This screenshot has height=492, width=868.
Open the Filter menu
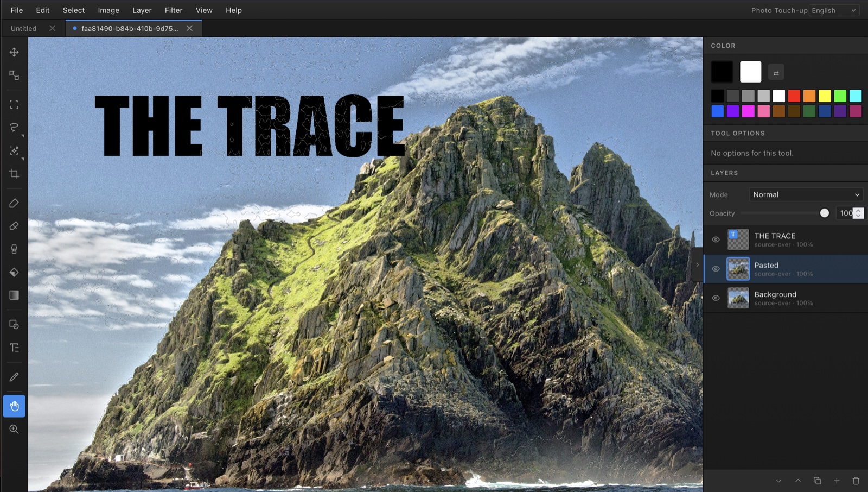pos(174,10)
